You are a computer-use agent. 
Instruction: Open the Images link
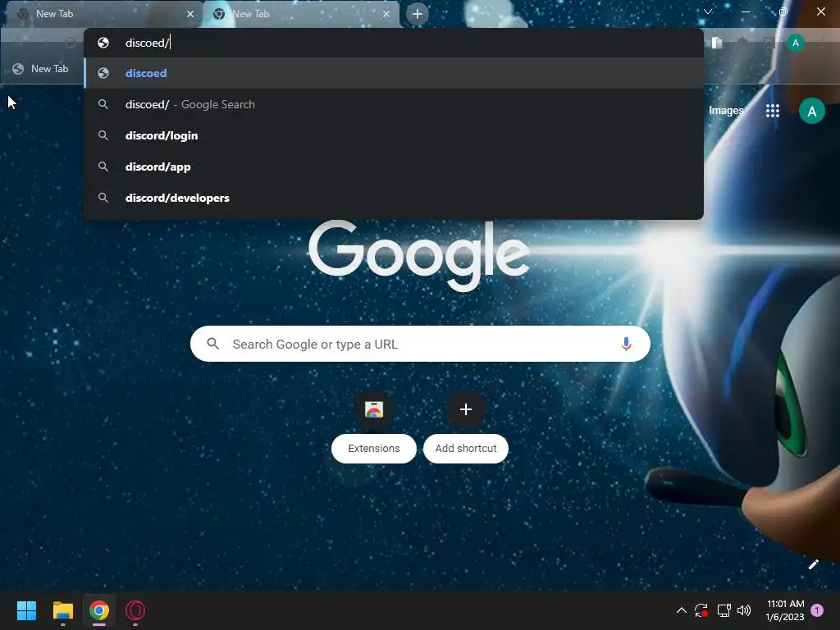click(x=726, y=111)
